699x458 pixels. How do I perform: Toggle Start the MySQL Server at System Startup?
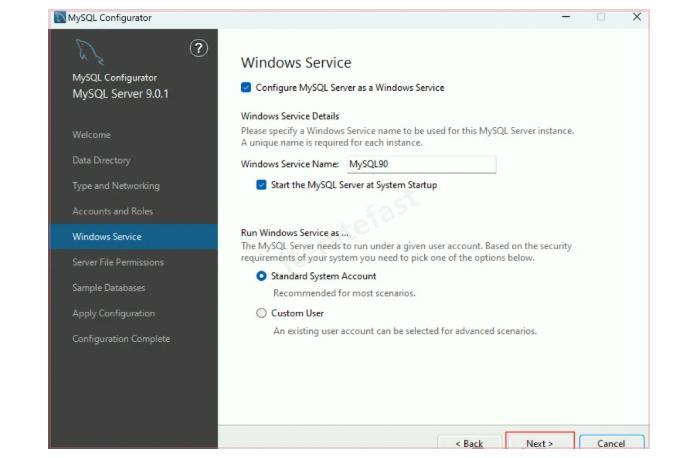261,185
